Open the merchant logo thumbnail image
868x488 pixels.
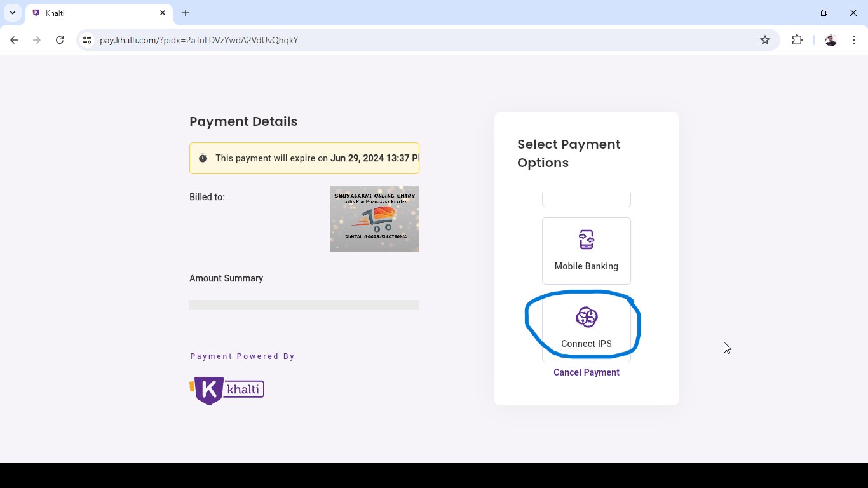(x=374, y=219)
